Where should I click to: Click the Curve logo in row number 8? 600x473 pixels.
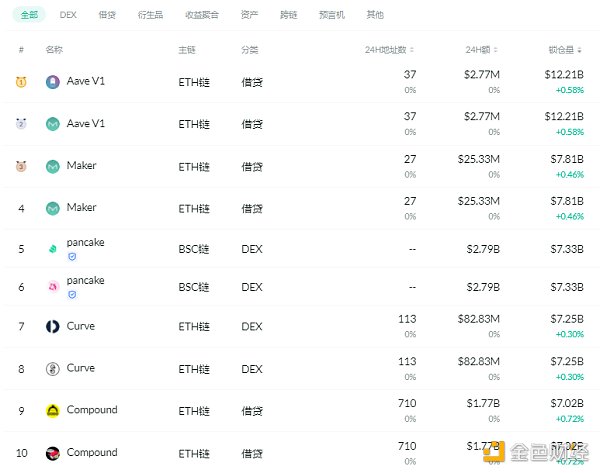click(53, 368)
